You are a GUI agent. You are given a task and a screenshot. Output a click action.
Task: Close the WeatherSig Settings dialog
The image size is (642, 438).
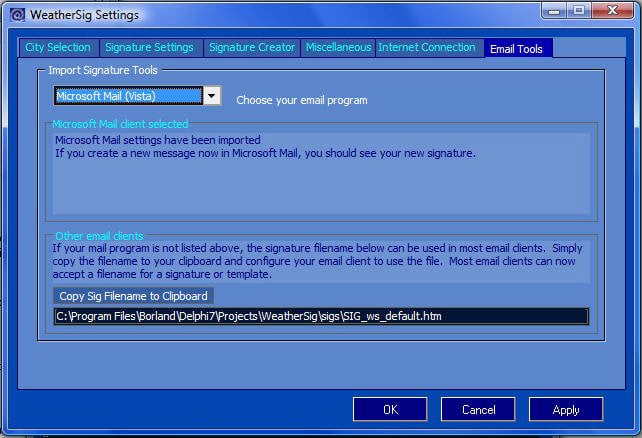tap(611, 11)
